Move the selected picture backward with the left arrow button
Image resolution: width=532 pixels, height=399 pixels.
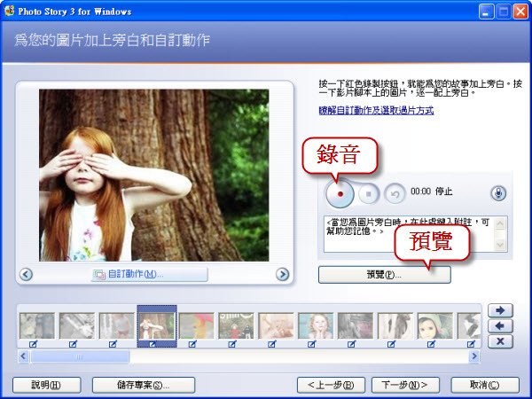(x=500, y=326)
